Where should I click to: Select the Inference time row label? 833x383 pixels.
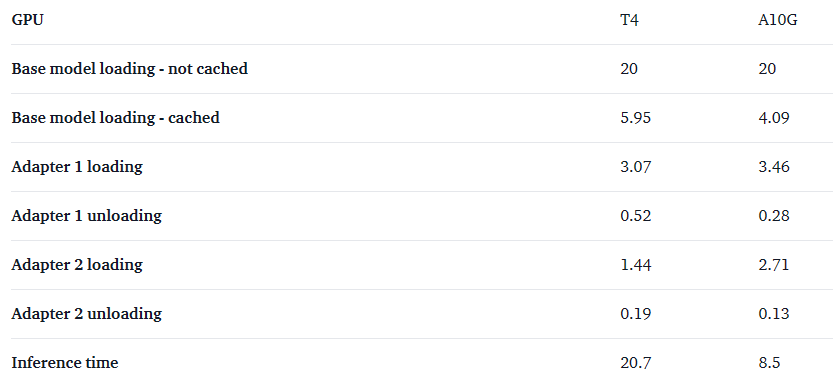click(65, 363)
